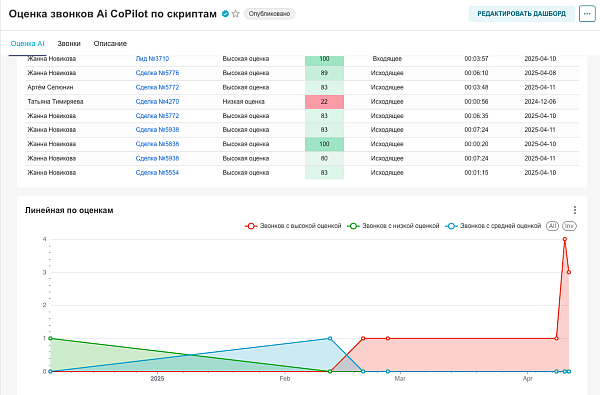600x395 pixels.
Task: Toggle Звонков с высокой оценкой legend series
Action: click(x=293, y=226)
